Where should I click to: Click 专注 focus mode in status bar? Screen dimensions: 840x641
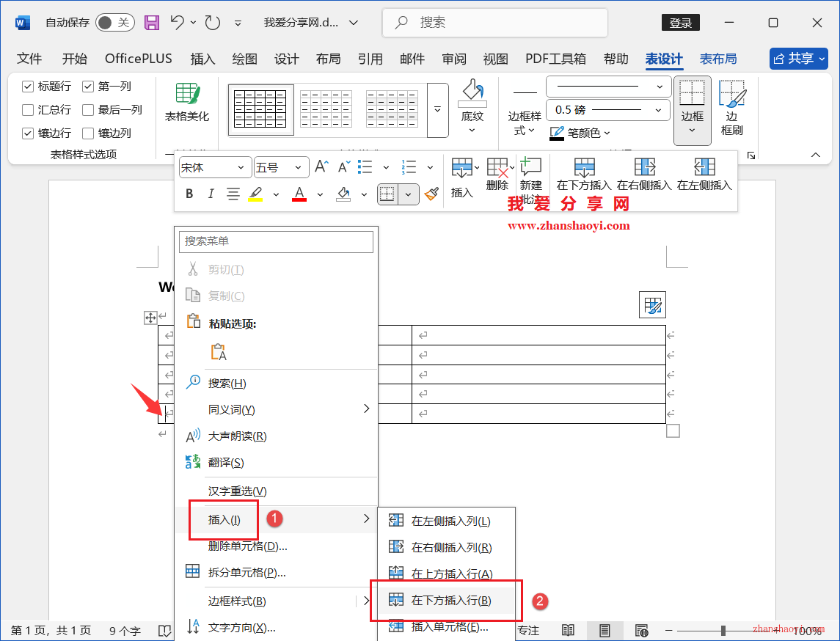click(x=529, y=630)
